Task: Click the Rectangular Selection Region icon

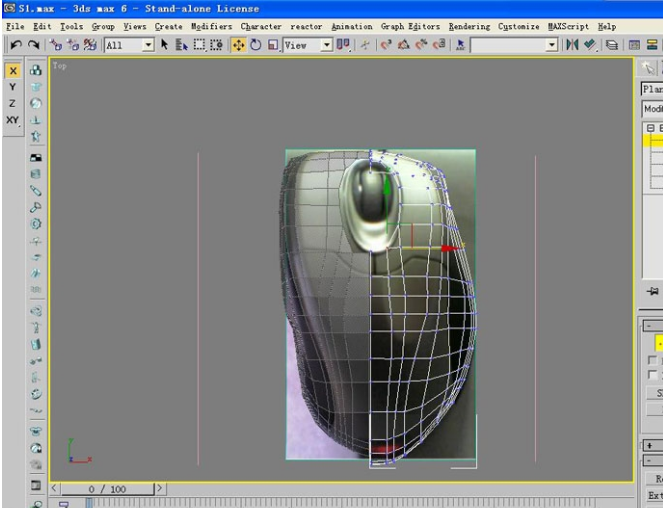Action: (x=198, y=45)
